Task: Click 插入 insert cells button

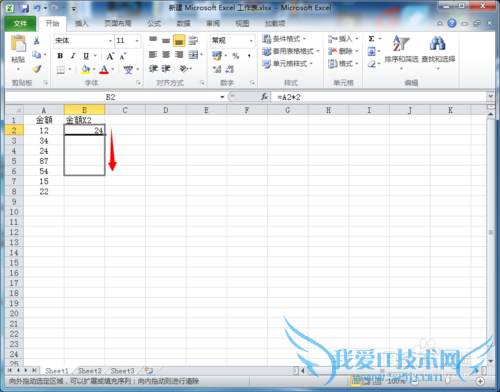Action: [343, 39]
